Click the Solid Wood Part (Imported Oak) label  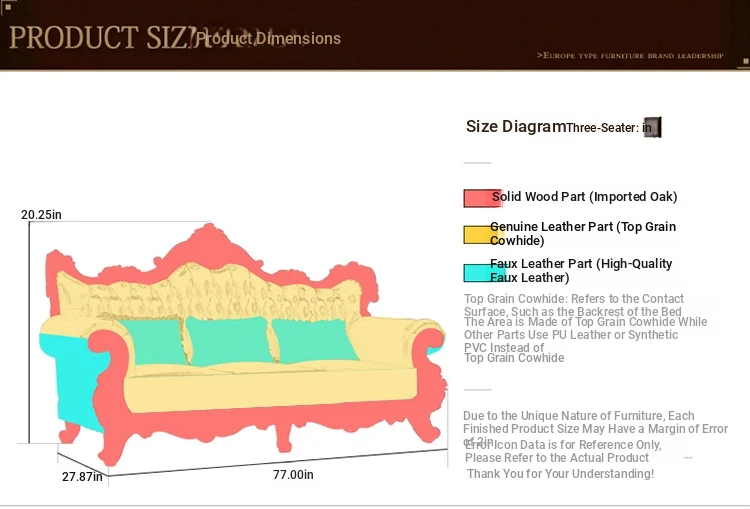click(x=585, y=197)
